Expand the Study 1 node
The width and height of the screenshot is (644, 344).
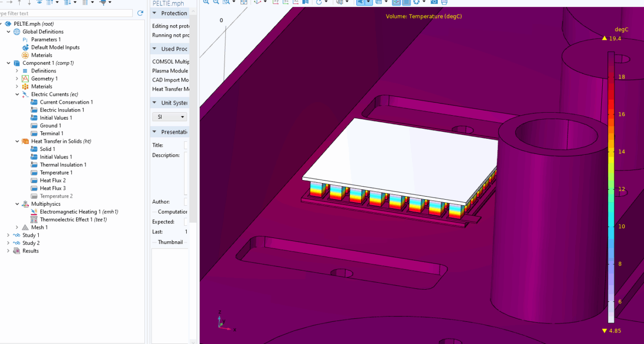9,235
